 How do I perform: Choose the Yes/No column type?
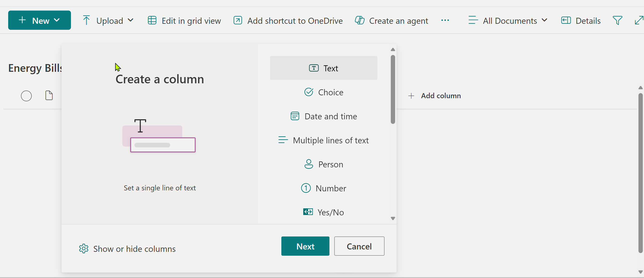323,212
